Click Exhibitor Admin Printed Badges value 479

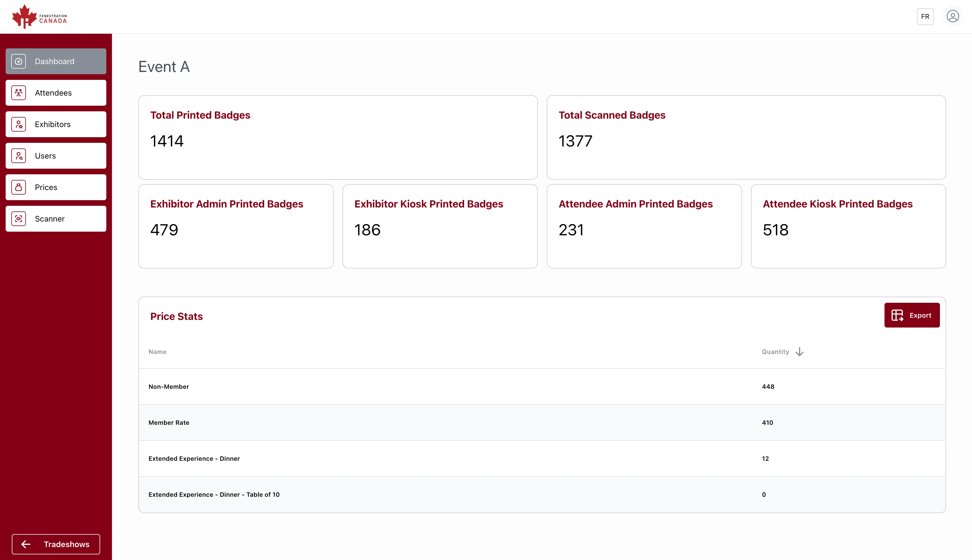point(164,230)
